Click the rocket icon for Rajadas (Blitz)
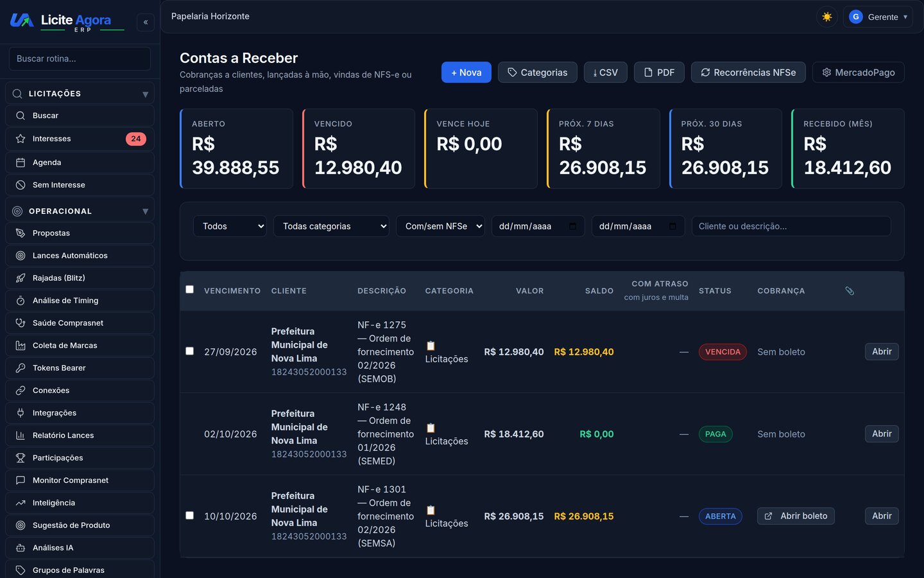Image resolution: width=924 pixels, height=578 pixels. click(x=21, y=278)
